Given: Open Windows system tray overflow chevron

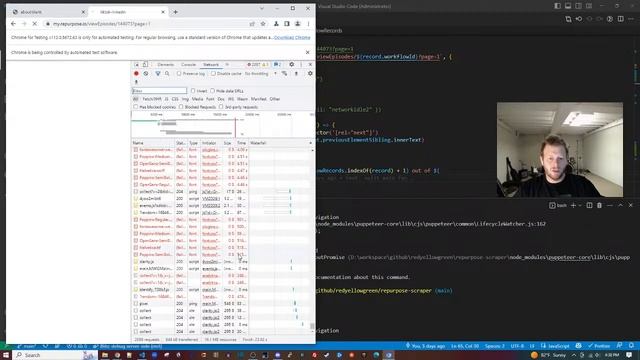Looking at the screenshot, I should coord(574,355).
